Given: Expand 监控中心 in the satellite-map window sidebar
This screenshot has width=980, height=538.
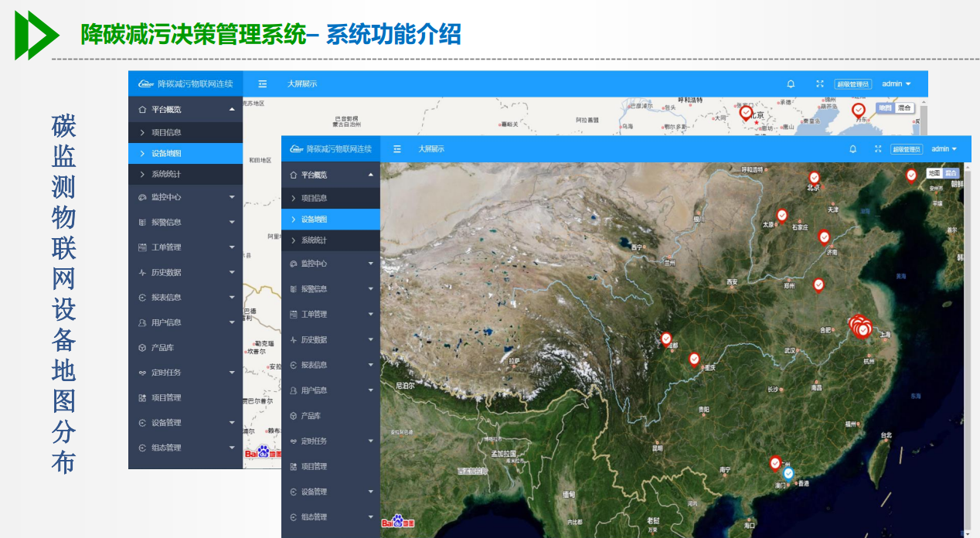Looking at the screenshot, I should click(331, 264).
